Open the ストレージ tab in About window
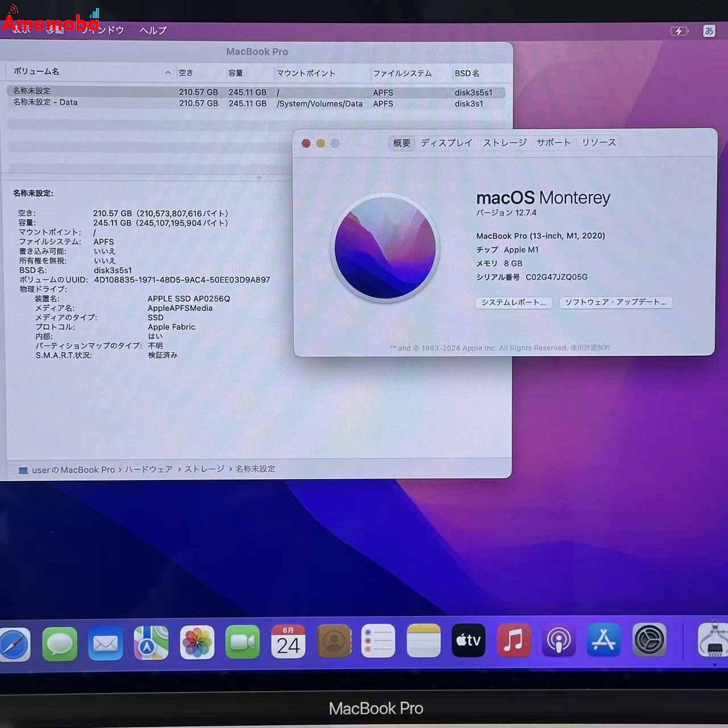The image size is (728, 728). (504, 143)
